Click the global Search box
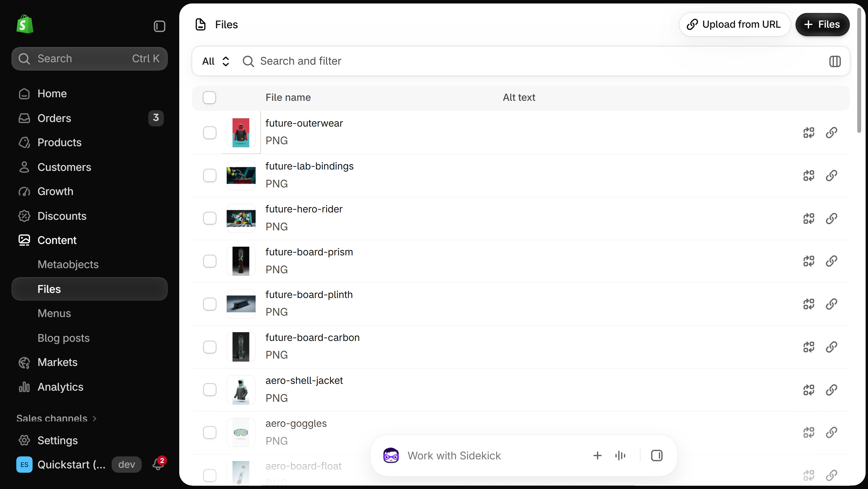 point(90,59)
